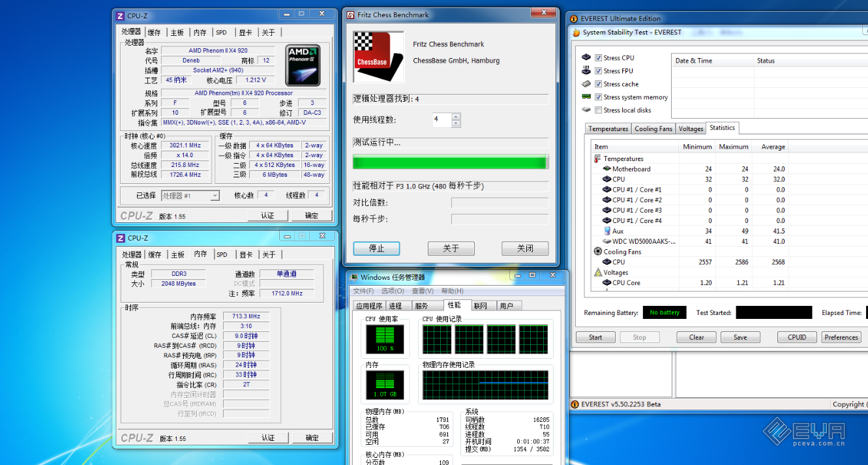868x465 pixels.
Task: Click the Stress system memory module icon
Action: coord(586,97)
